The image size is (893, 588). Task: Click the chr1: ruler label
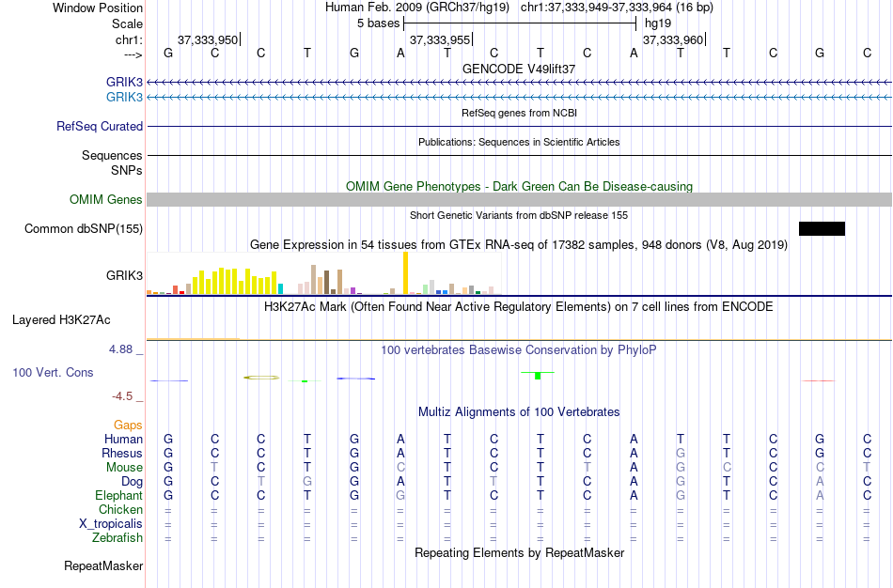coord(130,39)
